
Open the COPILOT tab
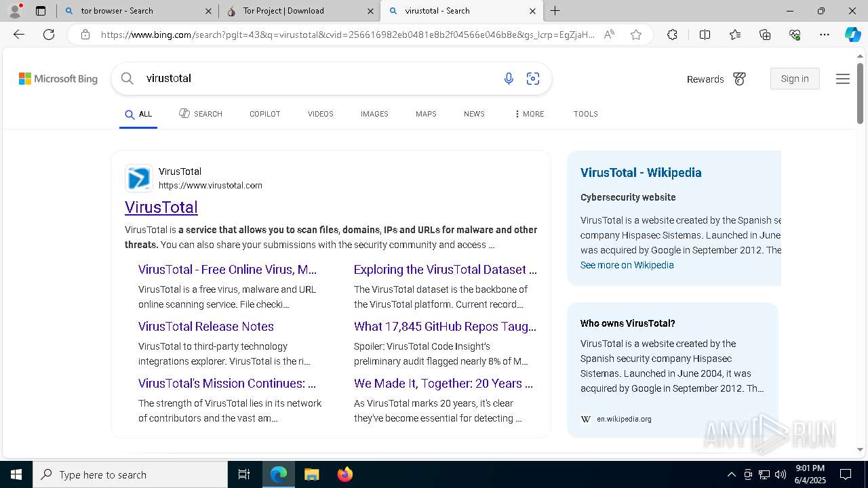(x=265, y=114)
